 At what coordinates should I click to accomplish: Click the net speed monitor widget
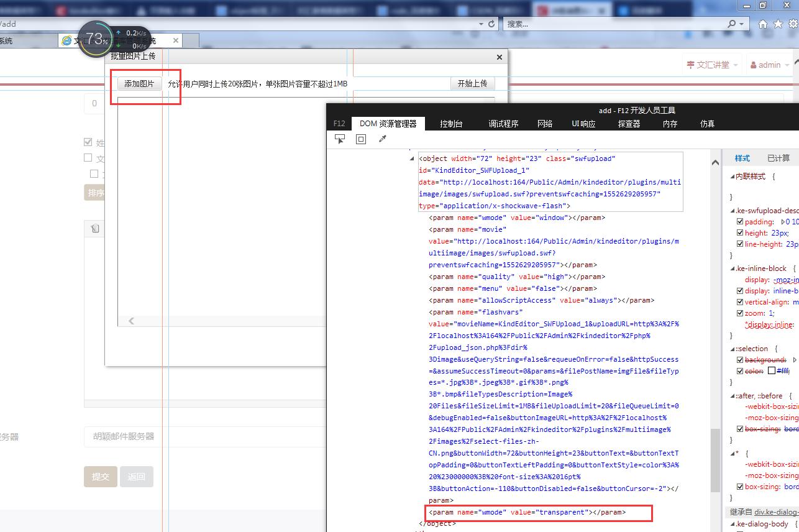(x=115, y=39)
